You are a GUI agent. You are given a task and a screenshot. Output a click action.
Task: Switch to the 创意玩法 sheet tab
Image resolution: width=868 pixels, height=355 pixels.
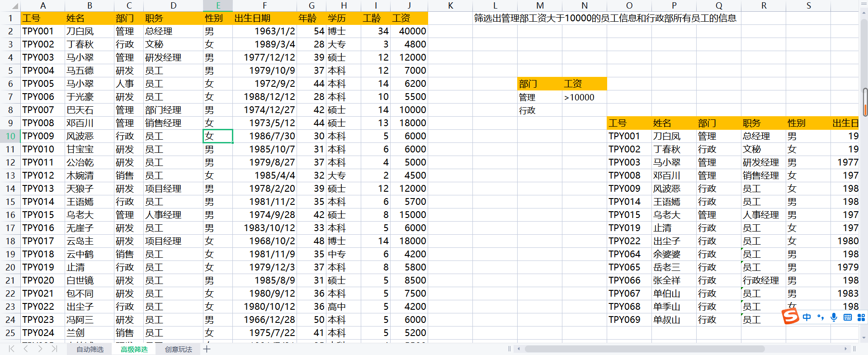pyautogui.click(x=178, y=349)
